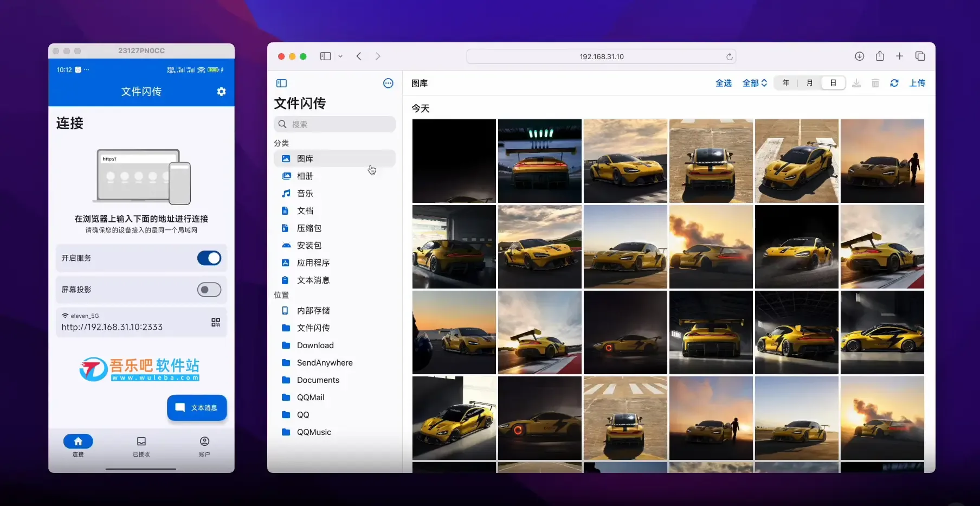Open new Safari tab with plus

[x=899, y=56]
